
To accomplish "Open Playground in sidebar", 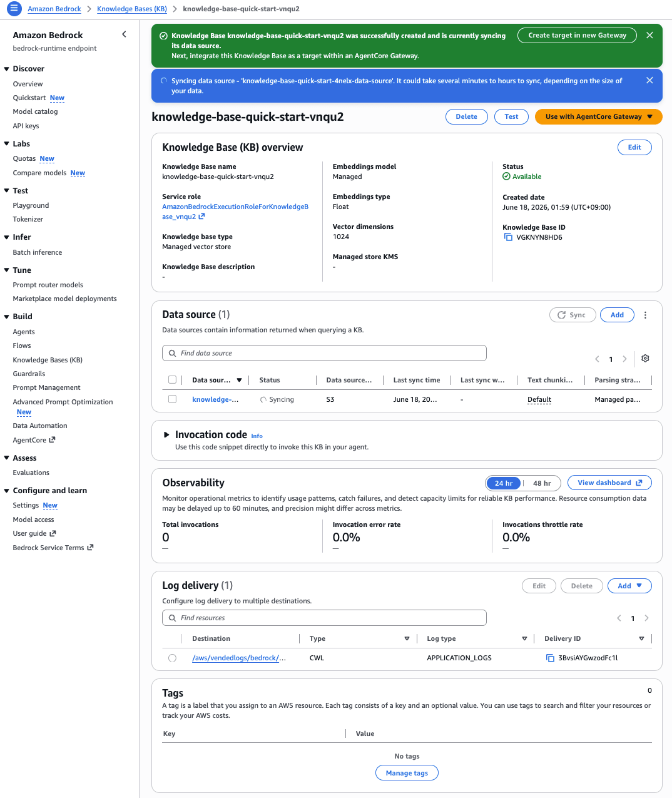I will point(31,205).
